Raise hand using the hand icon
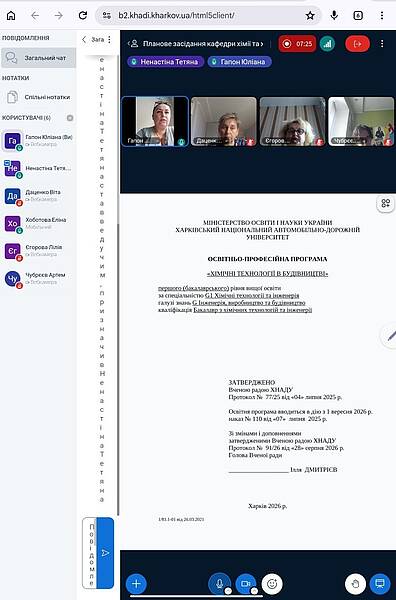The height and width of the screenshot is (600, 396). tap(355, 584)
